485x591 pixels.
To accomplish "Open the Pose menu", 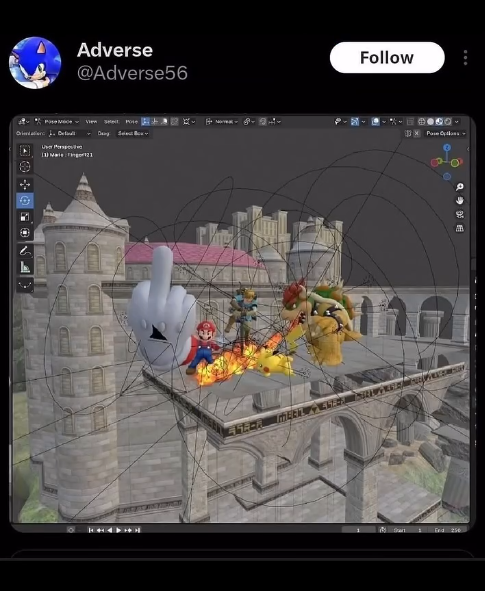I will [x=132, y=121].
